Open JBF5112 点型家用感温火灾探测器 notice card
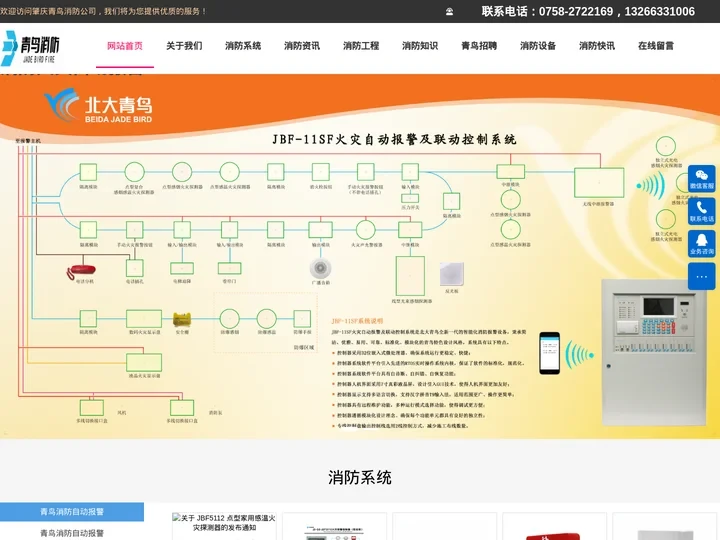The width and height of the screenshot is (720, 540). coord(224,526)
